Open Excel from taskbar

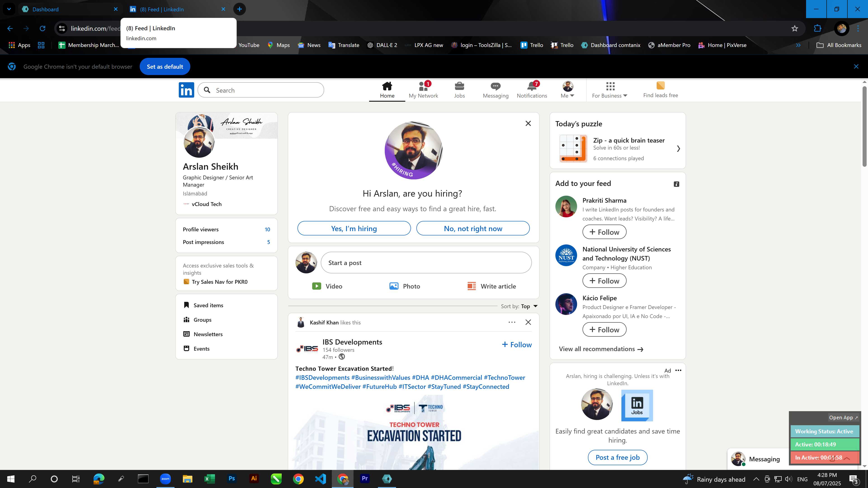[209, 479]
